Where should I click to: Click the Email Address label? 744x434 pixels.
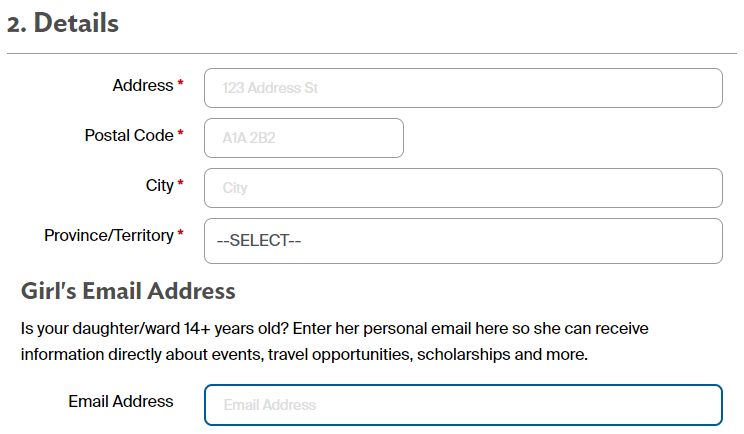coord(121,402)
